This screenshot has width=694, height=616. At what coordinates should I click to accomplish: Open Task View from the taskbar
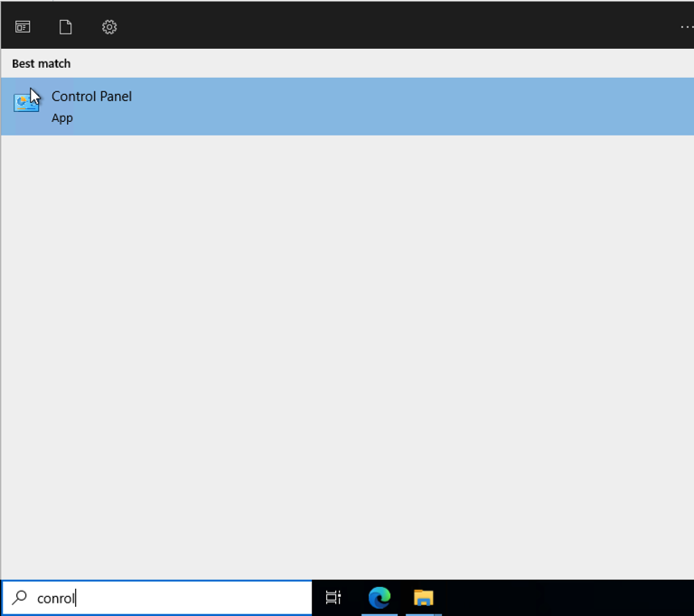[x=333, y=597]
